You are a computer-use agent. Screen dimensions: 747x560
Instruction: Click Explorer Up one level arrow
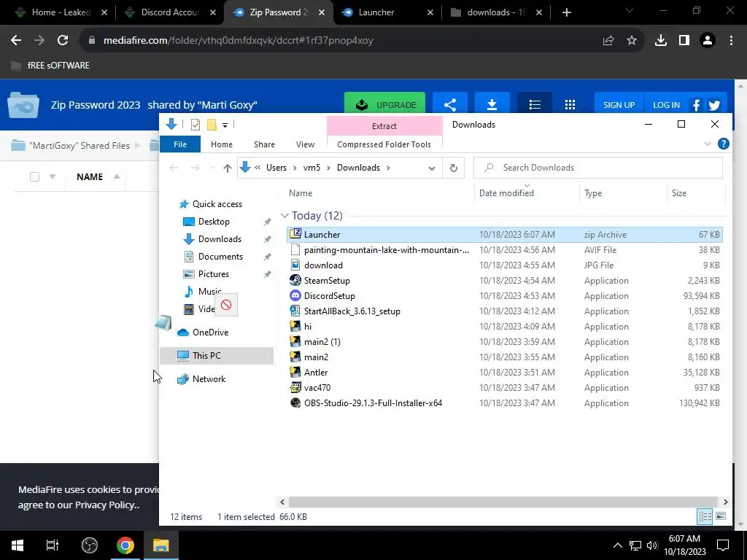click(228, 168)
